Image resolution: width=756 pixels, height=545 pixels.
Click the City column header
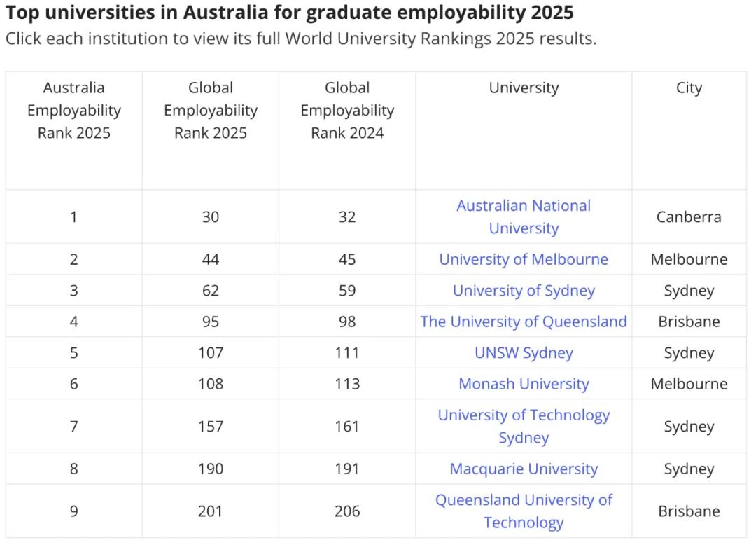689,88
